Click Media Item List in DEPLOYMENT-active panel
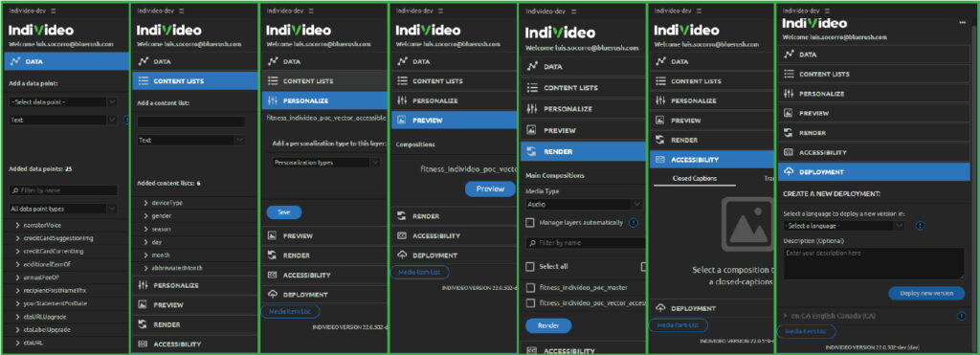The width and height of the screenshot is (980, 355). click(806, 332)
